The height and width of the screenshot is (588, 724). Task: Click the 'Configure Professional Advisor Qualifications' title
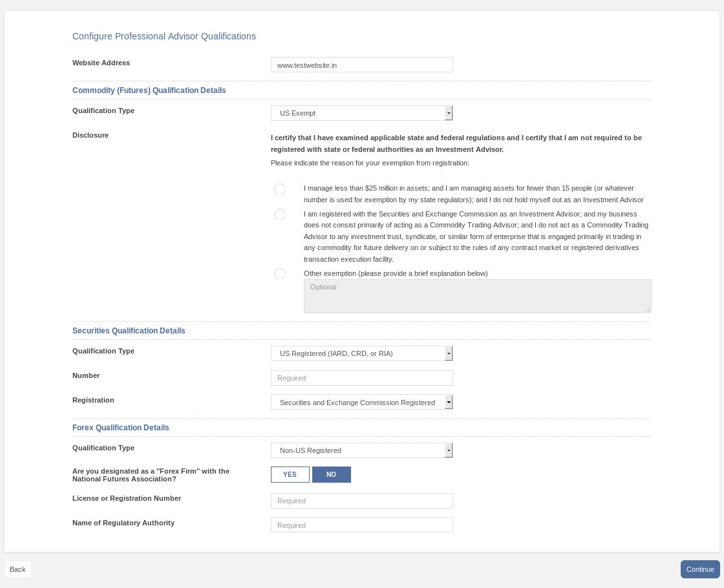[x=164, y=36]
